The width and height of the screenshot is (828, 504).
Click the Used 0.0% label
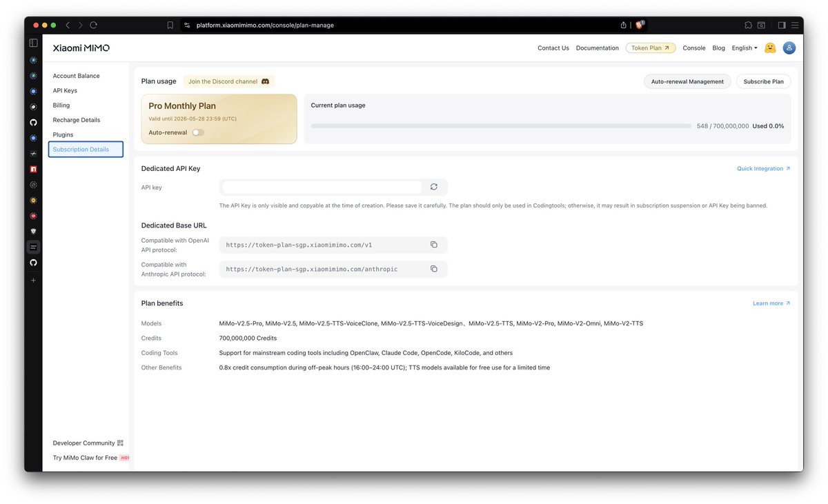tap(768, 126)
